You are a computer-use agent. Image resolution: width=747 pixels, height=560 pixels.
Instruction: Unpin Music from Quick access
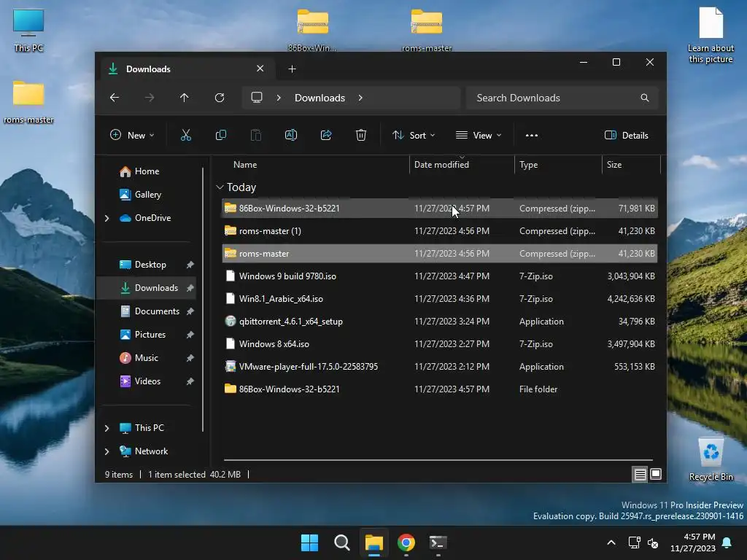click(x=190, y=358)
